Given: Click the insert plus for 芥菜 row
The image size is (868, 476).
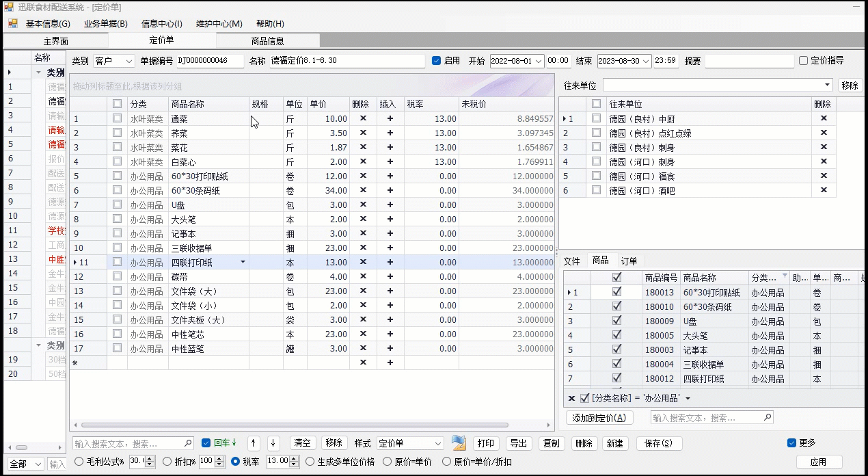Looking at the screenshot, I should coord(390,133).
